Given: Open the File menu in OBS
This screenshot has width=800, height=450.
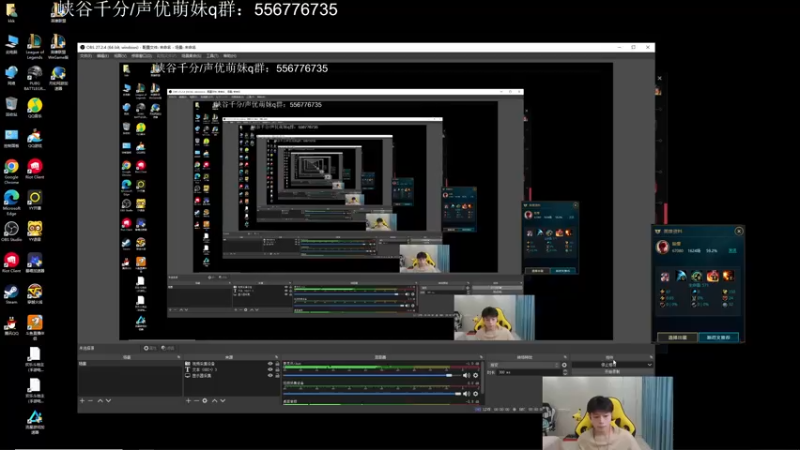Looking at the screenshot, I should click(86, 56).
